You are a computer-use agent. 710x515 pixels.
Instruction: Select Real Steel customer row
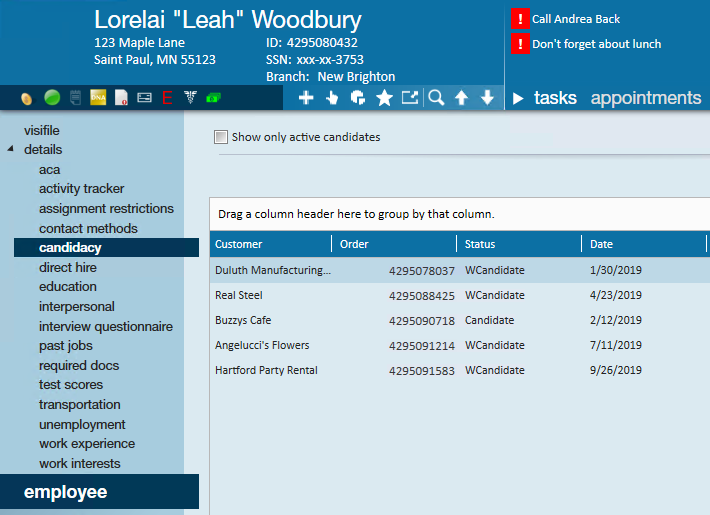point(460,295)
